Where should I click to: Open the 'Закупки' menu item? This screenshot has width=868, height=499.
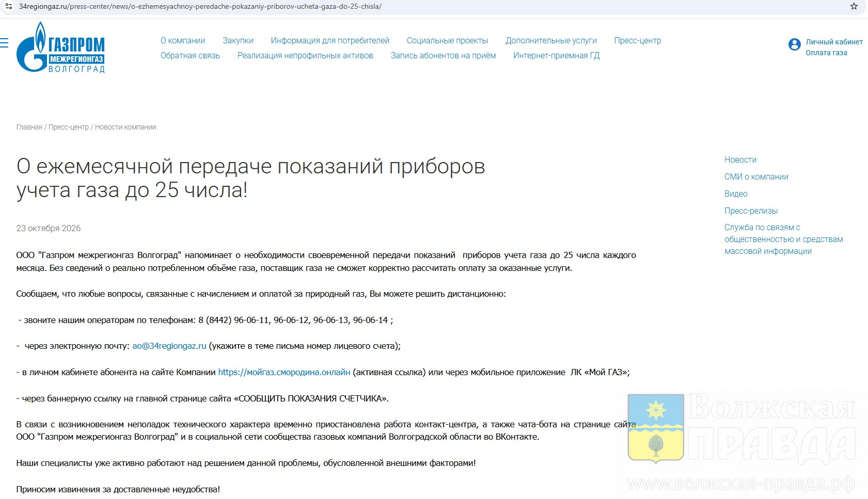[x=238, y=41]
